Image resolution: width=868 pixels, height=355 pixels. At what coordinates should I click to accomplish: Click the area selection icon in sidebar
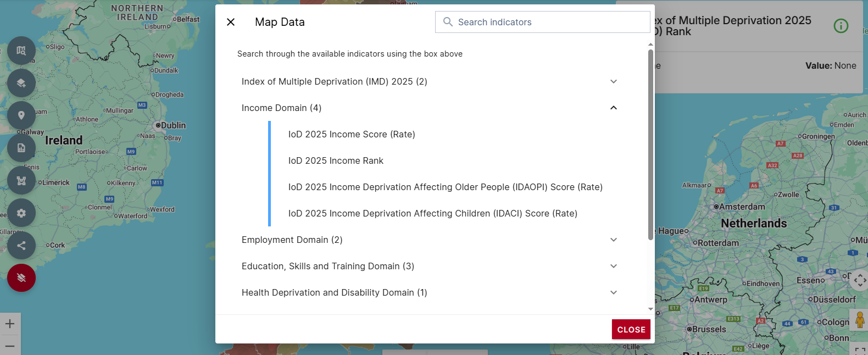tap(21, 181)
